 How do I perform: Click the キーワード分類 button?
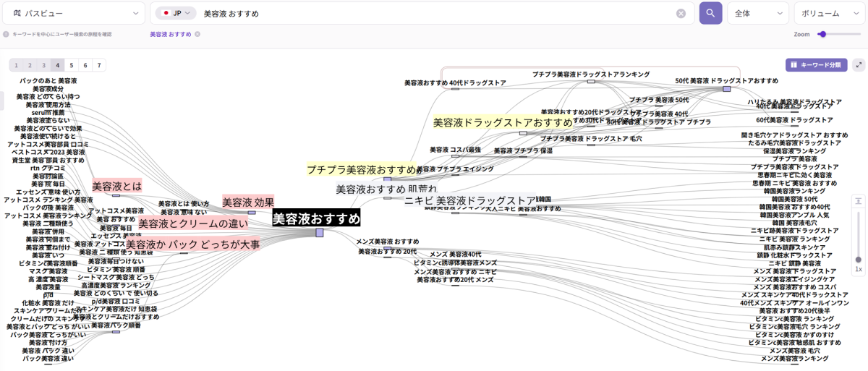point(816,64)
